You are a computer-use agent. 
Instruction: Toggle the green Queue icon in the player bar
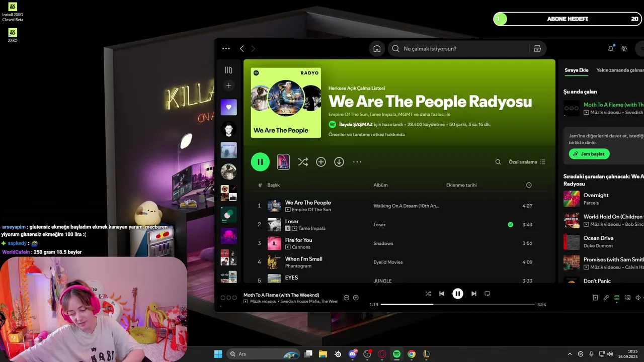pos(617,298)
